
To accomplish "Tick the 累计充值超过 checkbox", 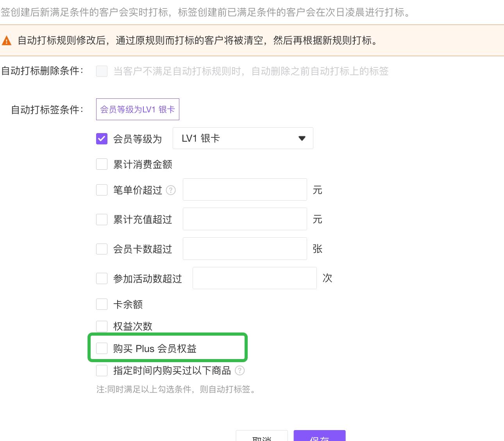I will tap(102, 219).
